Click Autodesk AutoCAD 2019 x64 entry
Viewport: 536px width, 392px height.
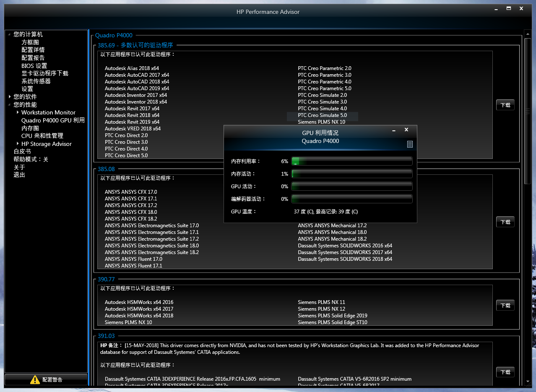[x=137, y=88]
